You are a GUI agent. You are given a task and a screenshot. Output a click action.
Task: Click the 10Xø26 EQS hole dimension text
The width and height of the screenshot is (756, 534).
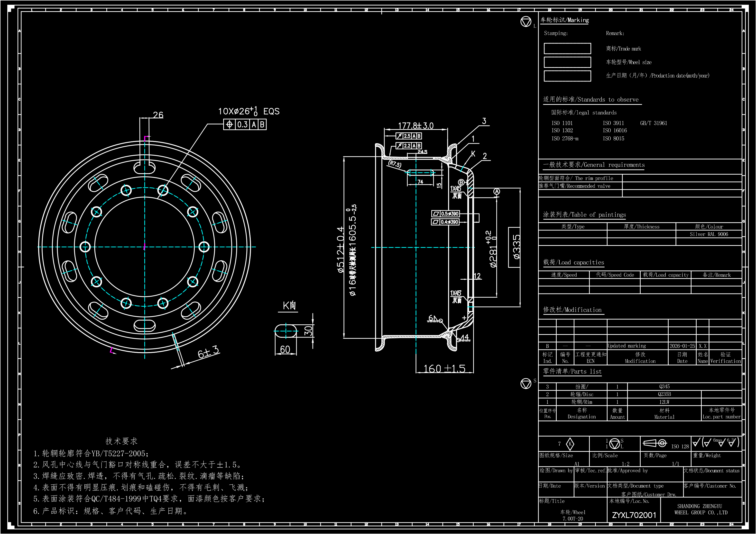(249, 111)
